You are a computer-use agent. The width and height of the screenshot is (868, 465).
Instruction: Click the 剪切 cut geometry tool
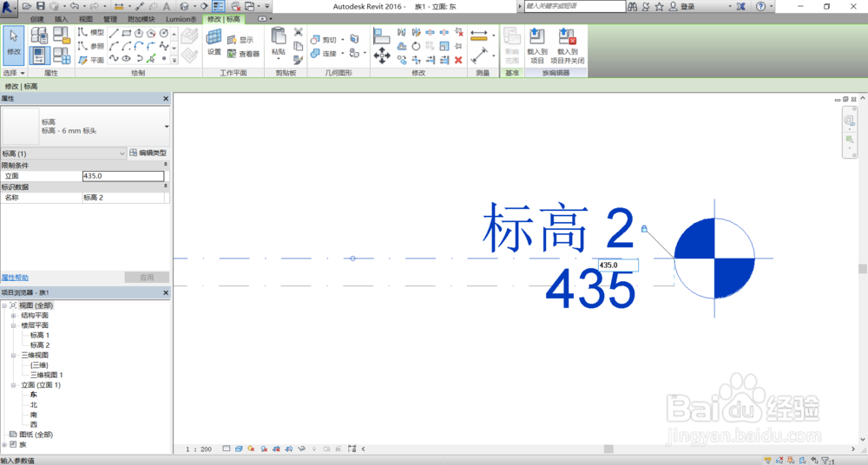[324, 40]
